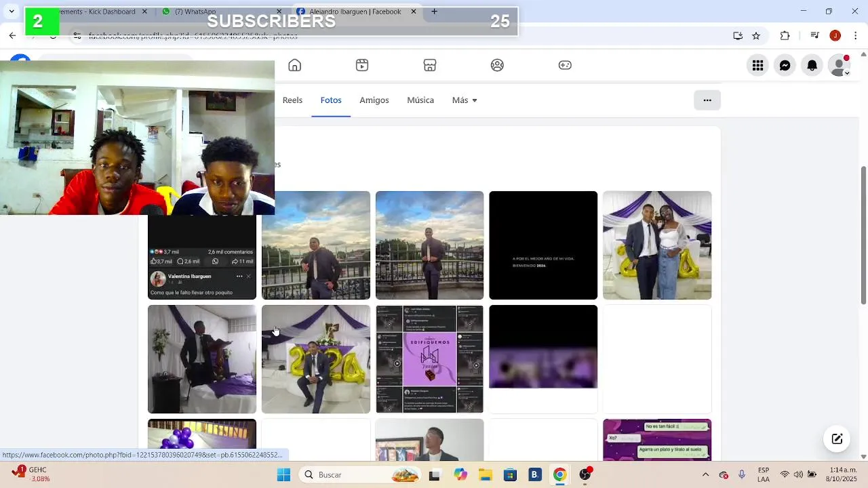Open Microsoft Store taskbar icon

510,474
